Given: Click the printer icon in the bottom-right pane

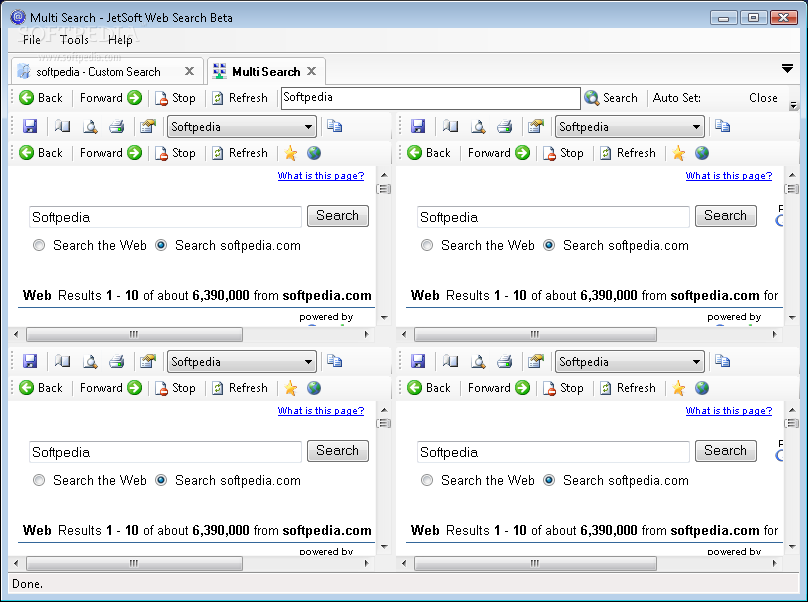Looking at the screenshot, I should (504, 361).
